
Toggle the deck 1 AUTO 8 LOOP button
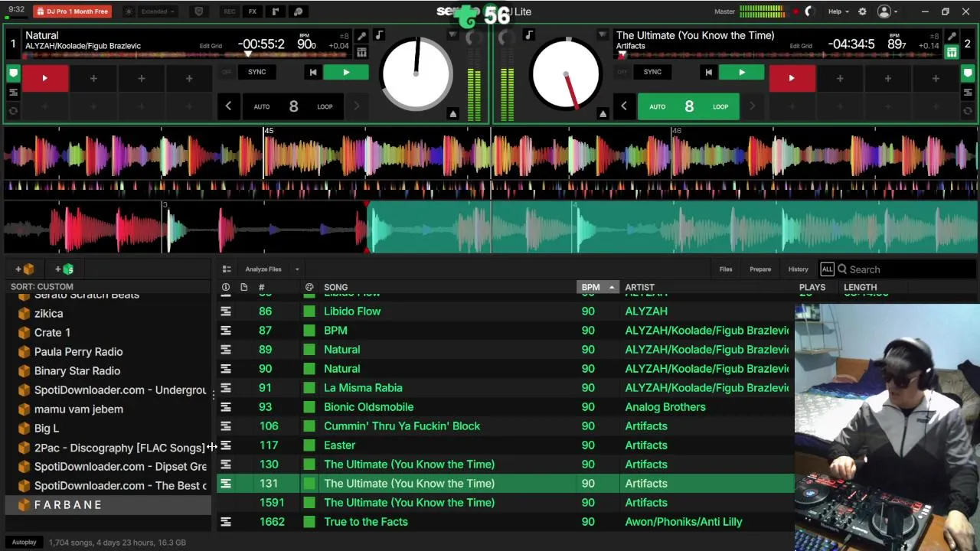coord(293,106)
